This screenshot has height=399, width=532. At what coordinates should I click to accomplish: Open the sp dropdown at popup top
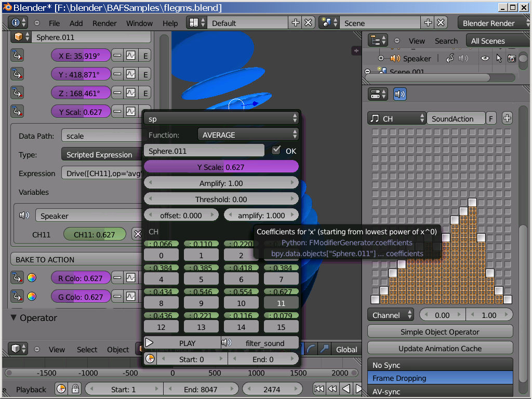pyautogui.click(x=221, y=118)
